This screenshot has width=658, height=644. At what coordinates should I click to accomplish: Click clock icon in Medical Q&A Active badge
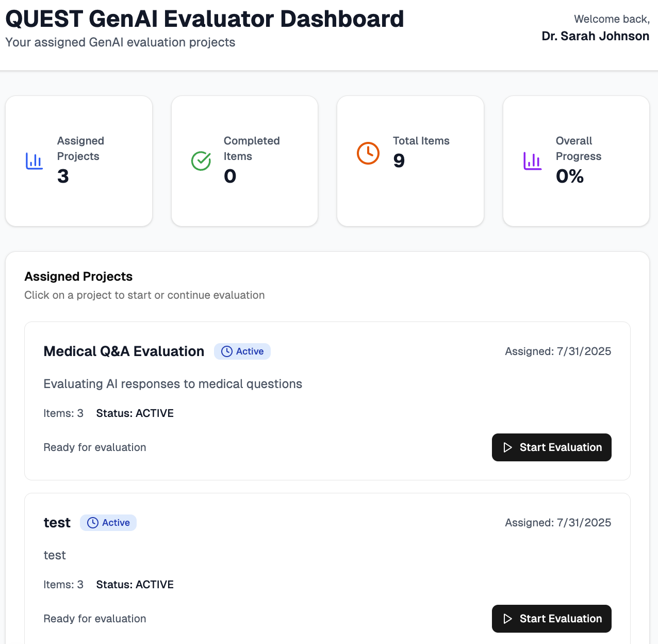click(227, 351)
